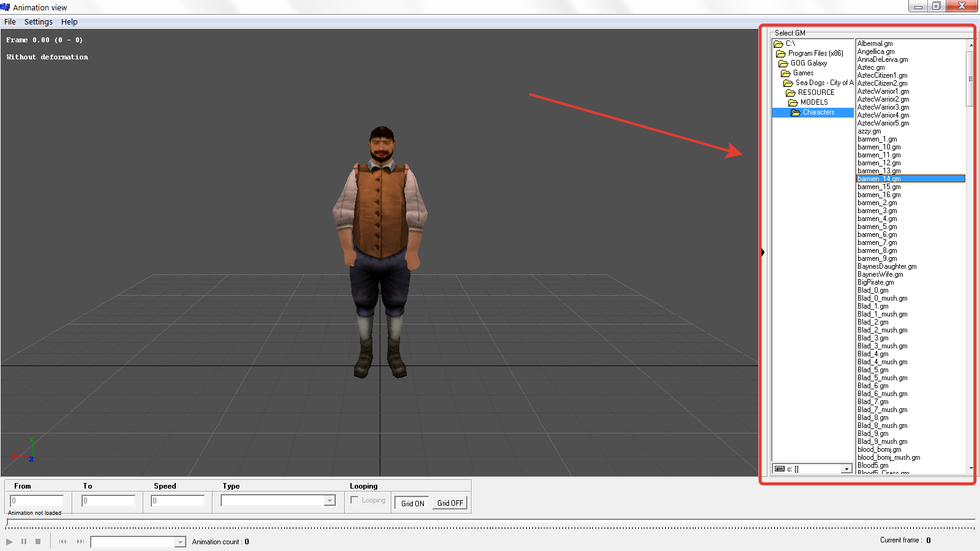Click the Animation view window icon

(x=6, y=7)
